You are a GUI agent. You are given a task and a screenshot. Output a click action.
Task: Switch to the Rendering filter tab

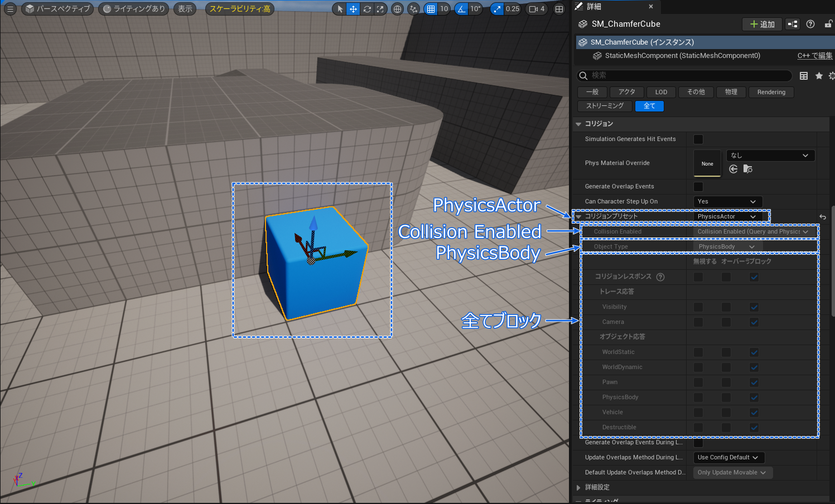(771, 92)
